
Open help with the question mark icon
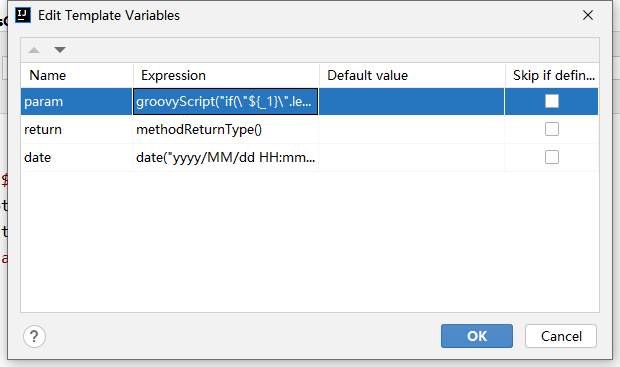coord(34,337)
